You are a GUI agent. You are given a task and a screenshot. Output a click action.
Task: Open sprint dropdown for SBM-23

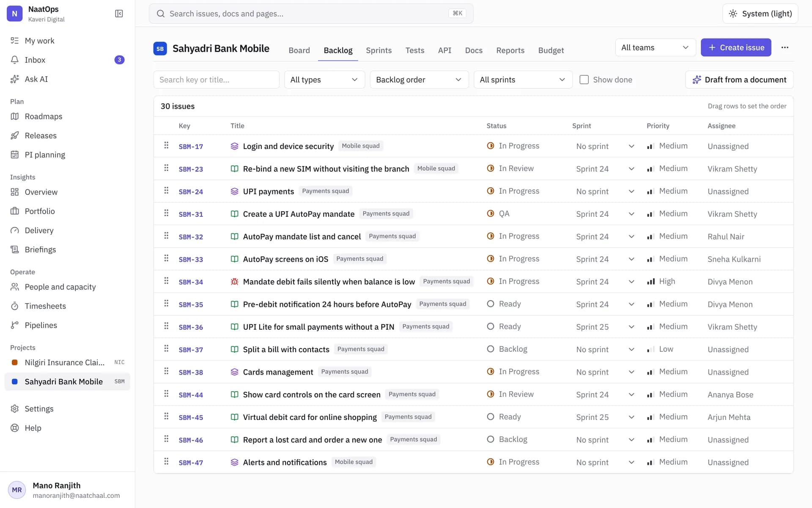[605, 168]
